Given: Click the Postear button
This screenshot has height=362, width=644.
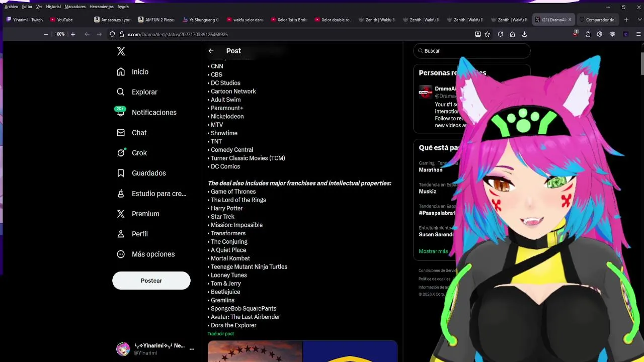Looking at the screenshot, I should pos(151,281).
